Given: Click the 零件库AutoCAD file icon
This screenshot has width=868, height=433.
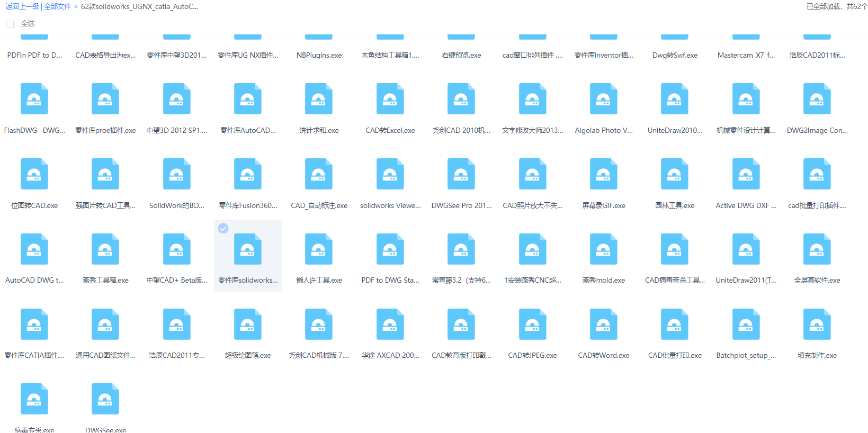Looking at the screenshot, I should pyautogui.click(x=248, y=98).
